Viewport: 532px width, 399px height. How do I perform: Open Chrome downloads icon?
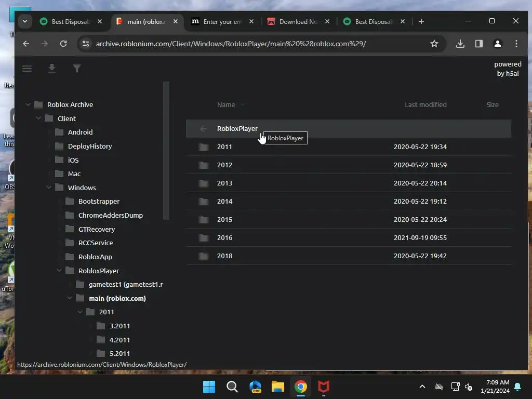pyautogui.click(x=460, y=44)
